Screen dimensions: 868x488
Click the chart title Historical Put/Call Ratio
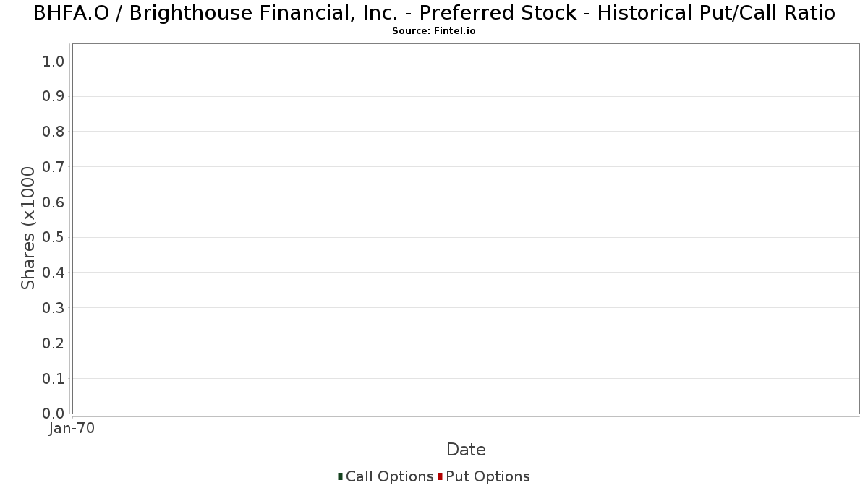pos(434,13)
